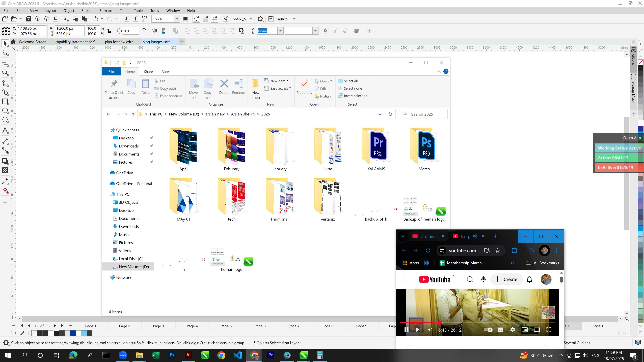Select the Ellipse tool in toolbox
This screenshot has height=362, width=644.
pyautogui.click(x=5, y=111)
